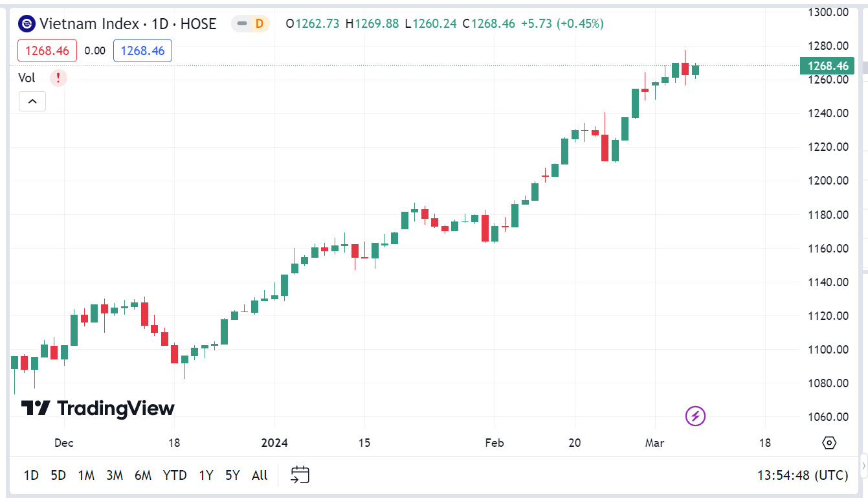
Task: Select the 1D date range
Action: [31, 475]
